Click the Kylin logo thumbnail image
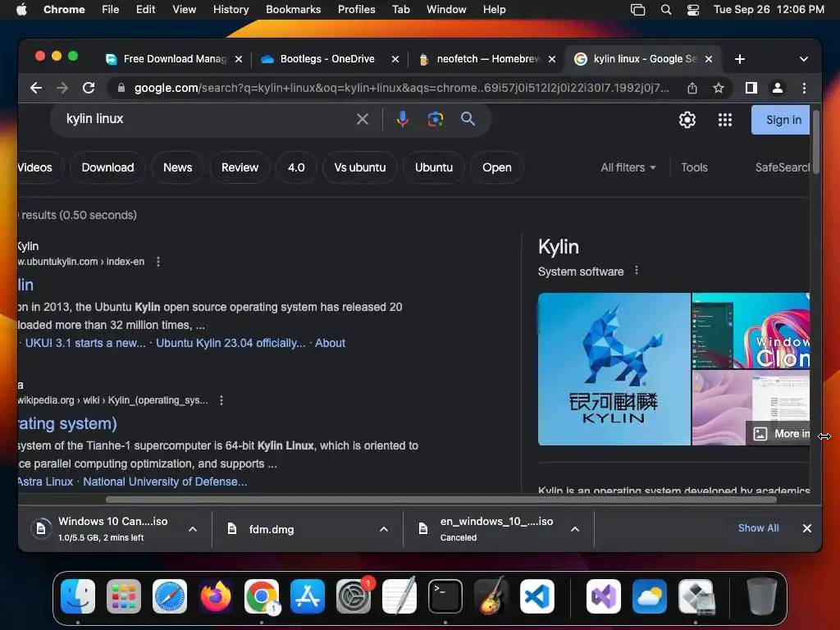The height and width of the screenshot is (630, 840). point(614,369)
